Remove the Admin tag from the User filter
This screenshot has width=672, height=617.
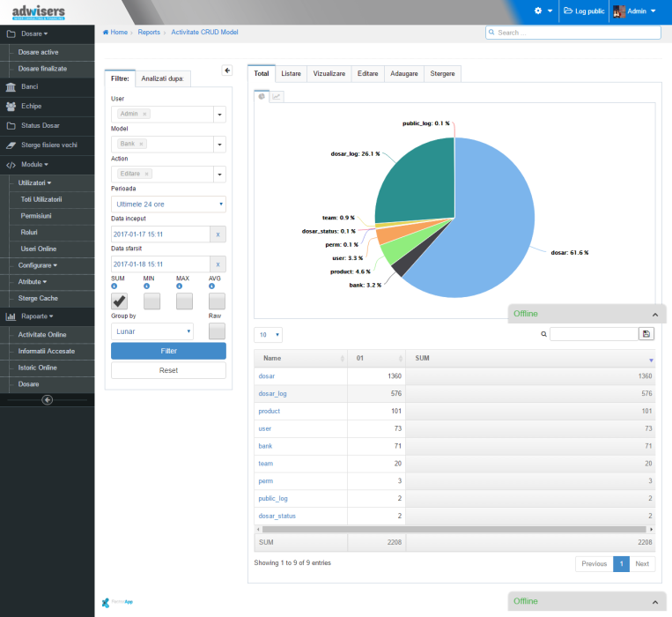[144, 114]
